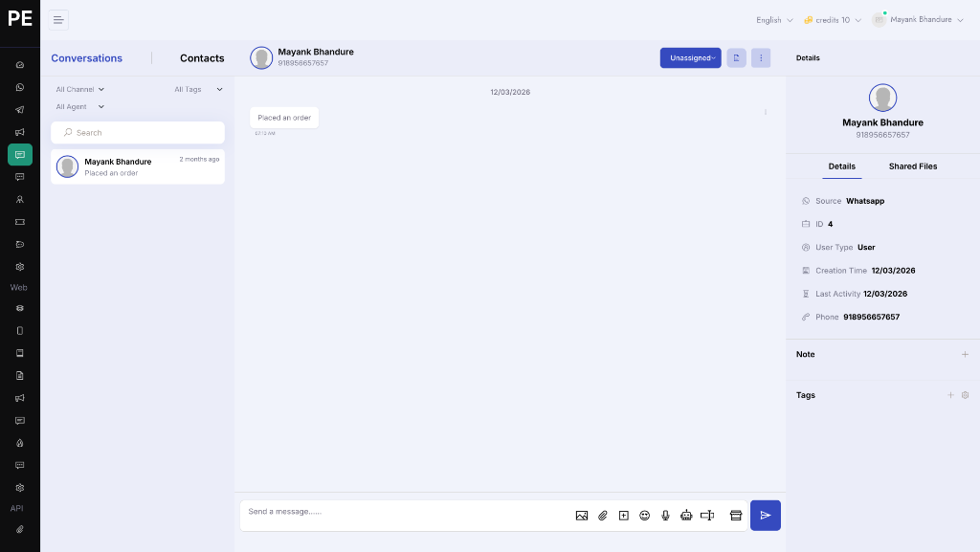The image size is (980, 552).
Task: Switch to the Contacts tab
Action: [x=202, y=58]
